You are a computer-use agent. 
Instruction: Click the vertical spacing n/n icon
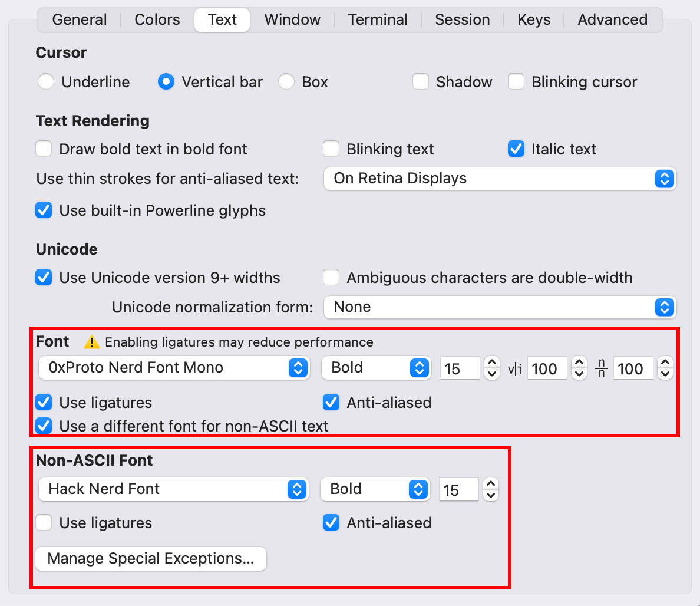coord(601,368)
